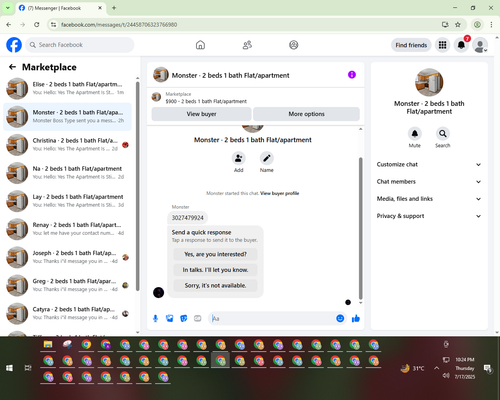
Task: Open notifications bell with red badge
Action: [x=461, y=45]
